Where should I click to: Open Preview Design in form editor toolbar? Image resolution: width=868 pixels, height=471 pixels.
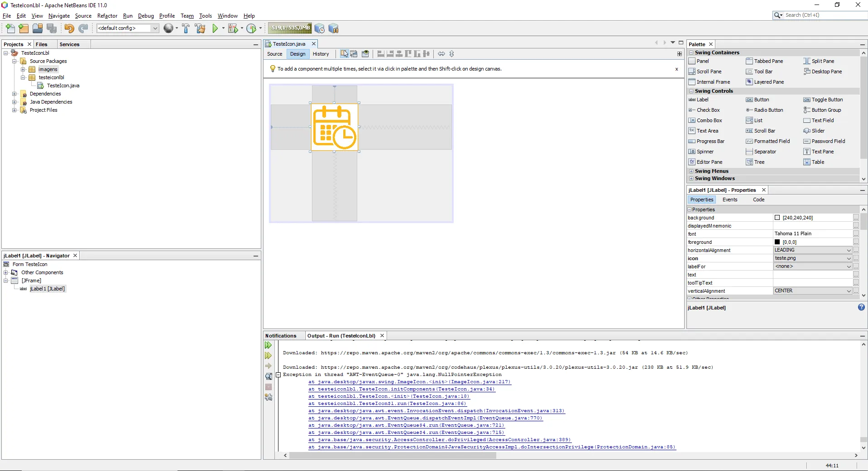(365, 54)
